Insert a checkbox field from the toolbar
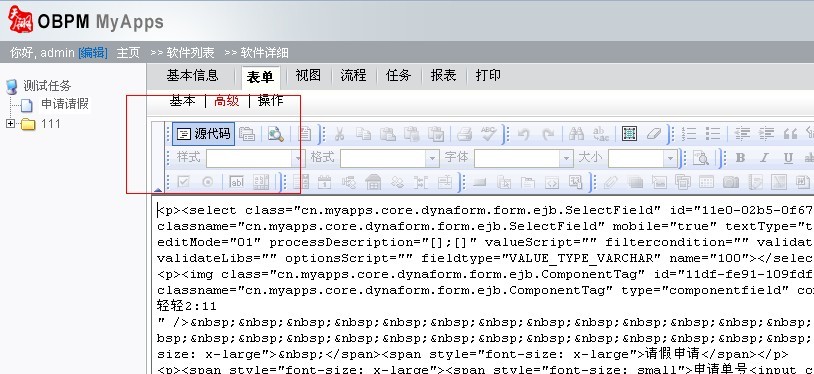 [x=183, y=182]
